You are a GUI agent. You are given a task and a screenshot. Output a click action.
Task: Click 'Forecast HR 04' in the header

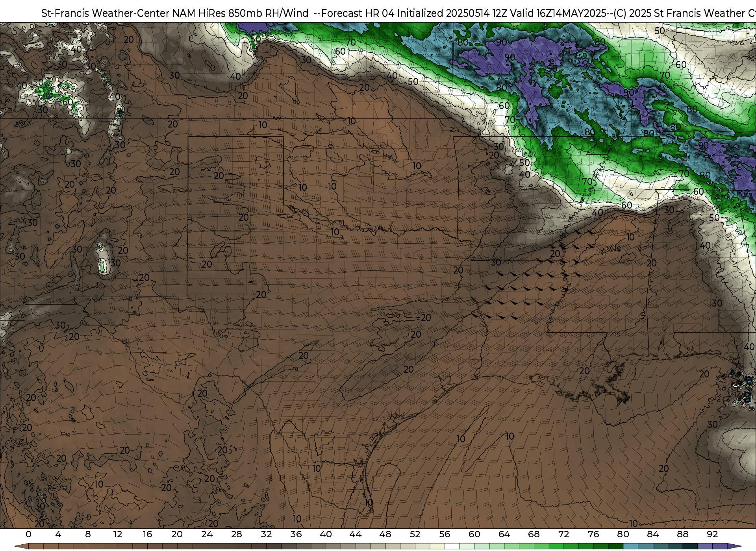(x=358, y=13)
